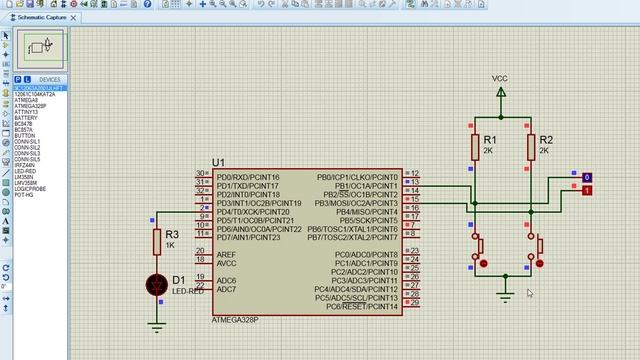Click resistor R3 on the schematic
This screenshot has height=360, width=640.
coord(157,242)
